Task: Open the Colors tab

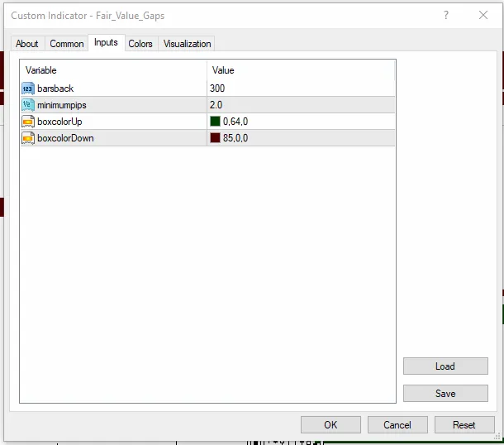Action: pyautogui.click(x=140, y=44)
